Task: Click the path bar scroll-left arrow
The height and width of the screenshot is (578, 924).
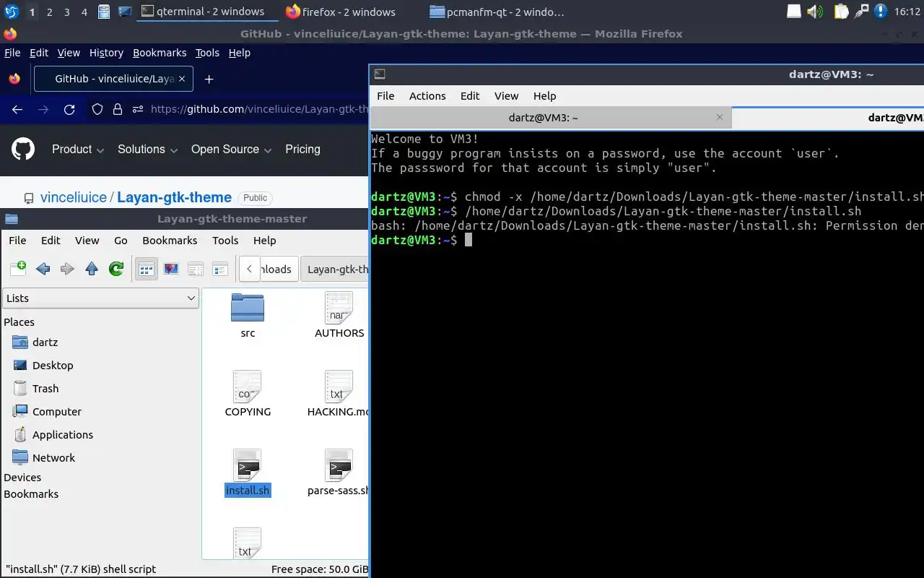Action: pos(249,269)
